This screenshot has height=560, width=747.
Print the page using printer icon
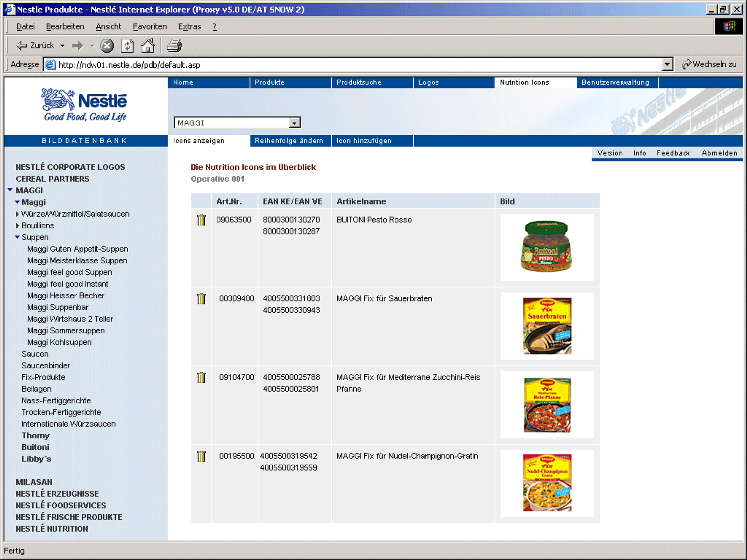click(x=174, y=45)
